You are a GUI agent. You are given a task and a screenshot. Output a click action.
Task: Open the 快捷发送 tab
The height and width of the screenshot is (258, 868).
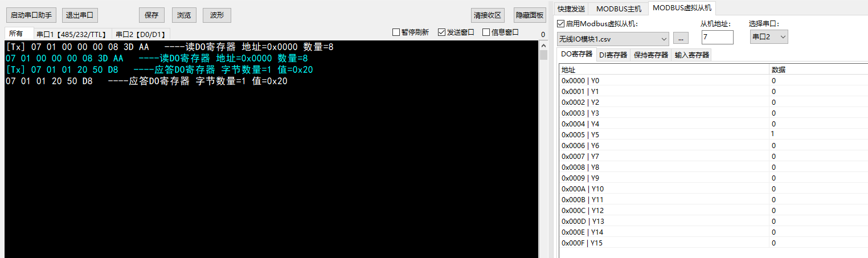point(571,9)
